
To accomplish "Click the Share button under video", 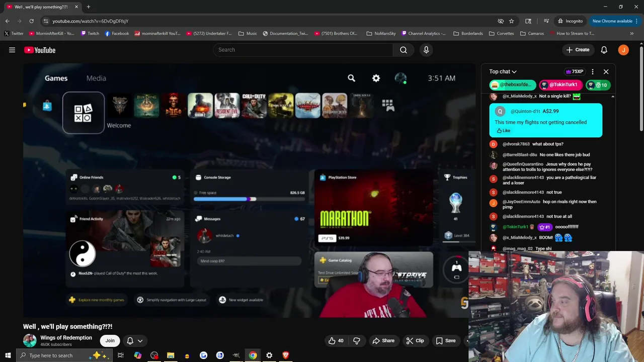I will 383,340.
